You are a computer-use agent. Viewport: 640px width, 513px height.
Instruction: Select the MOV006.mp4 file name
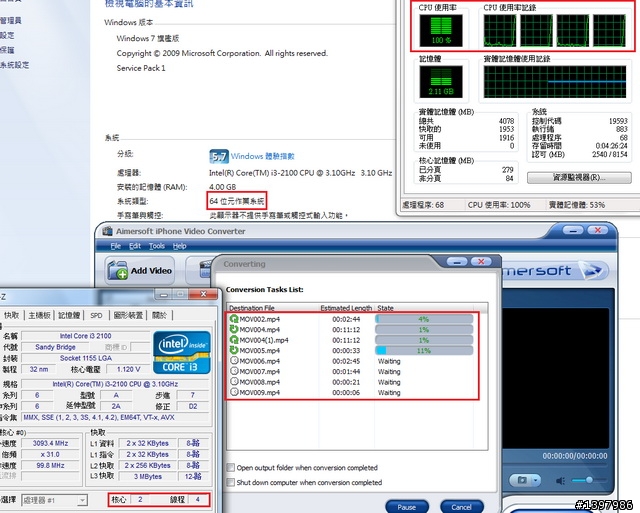tap(260, 361)
